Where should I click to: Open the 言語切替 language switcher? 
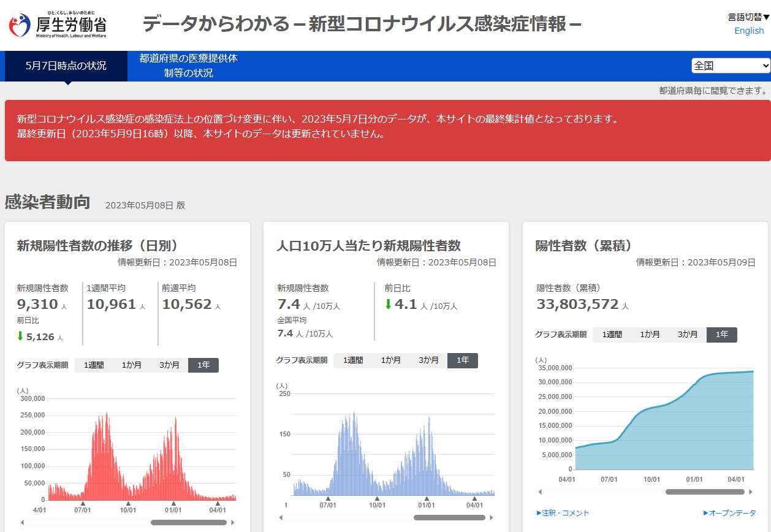point(748,17)
